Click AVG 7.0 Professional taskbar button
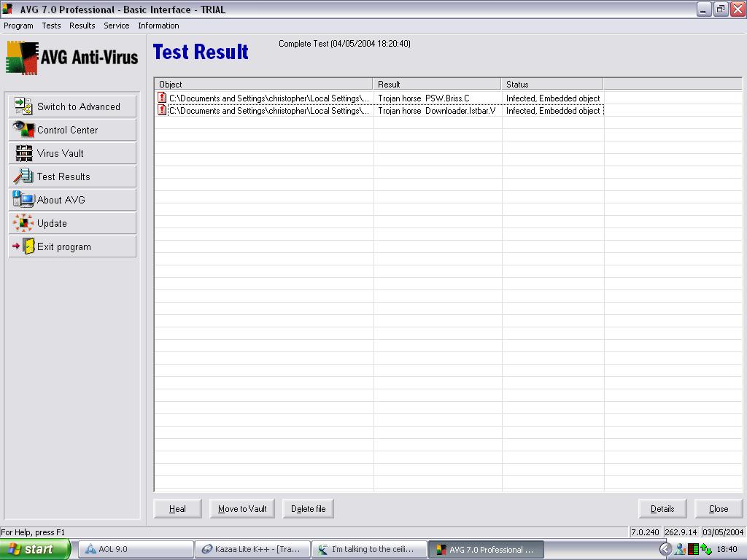Screen dimensions: 747x560 click(x=486, y=550)
